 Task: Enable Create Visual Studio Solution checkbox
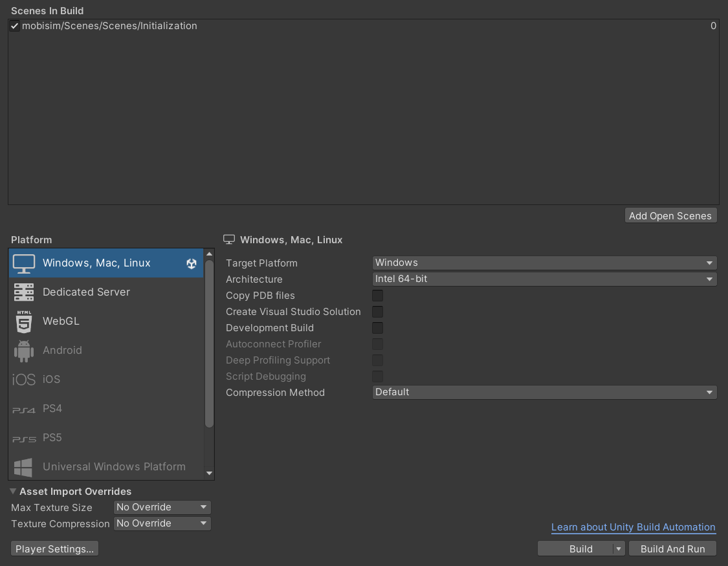coord(377,312)
